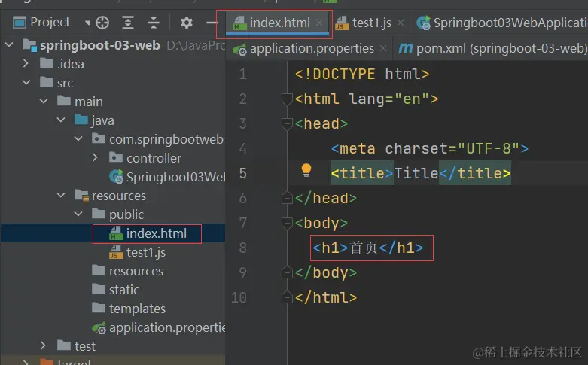This screenshot has width=588, height=365.
Task: Collapse the resources root folder
Action: [61, 195]
